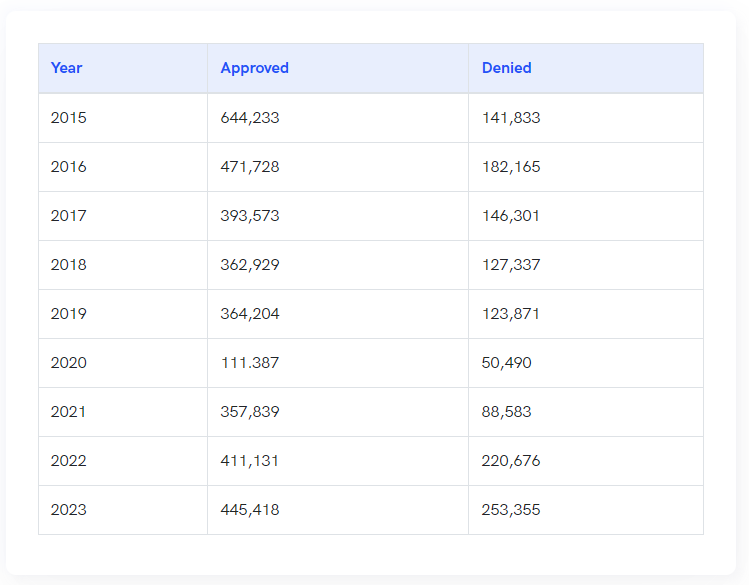Select denied value 220,676
The image size is (749, 585).
[511, 461]
